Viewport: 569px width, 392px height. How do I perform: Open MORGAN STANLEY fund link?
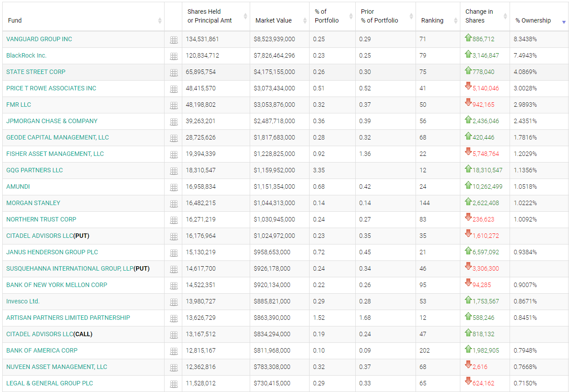(33, 203)
